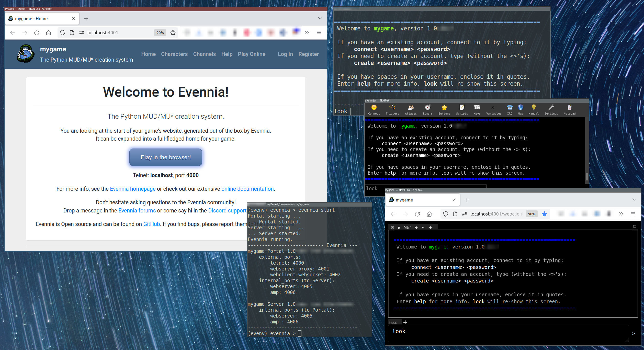Open the Mudlet Map view
Screen dimensions: 644x350
[x=520, y=110]
